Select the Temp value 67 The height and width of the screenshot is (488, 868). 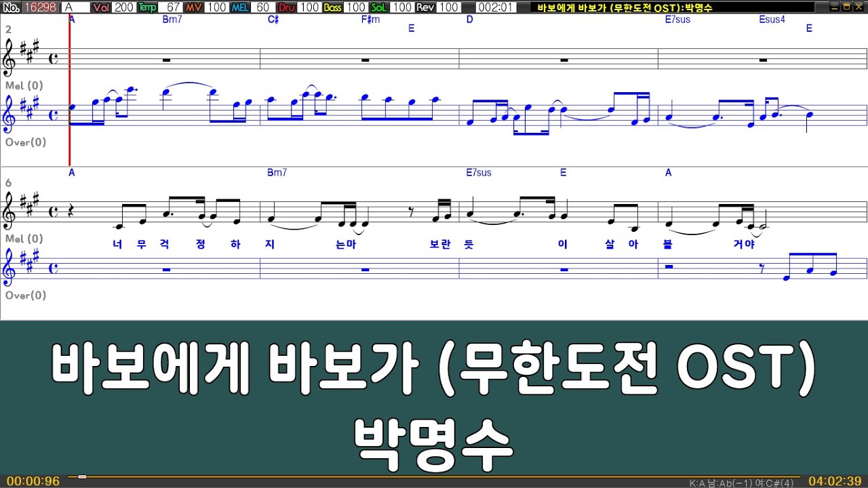point(170,7)
